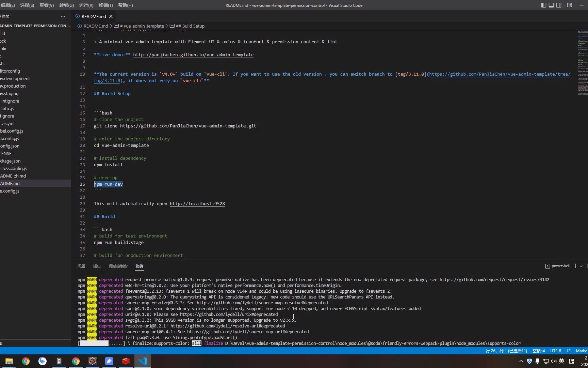Image resolution: width=588 pixels, height=368 pixels.
Task: Open postcss.config.js in explorer
Action: point(35,168)
